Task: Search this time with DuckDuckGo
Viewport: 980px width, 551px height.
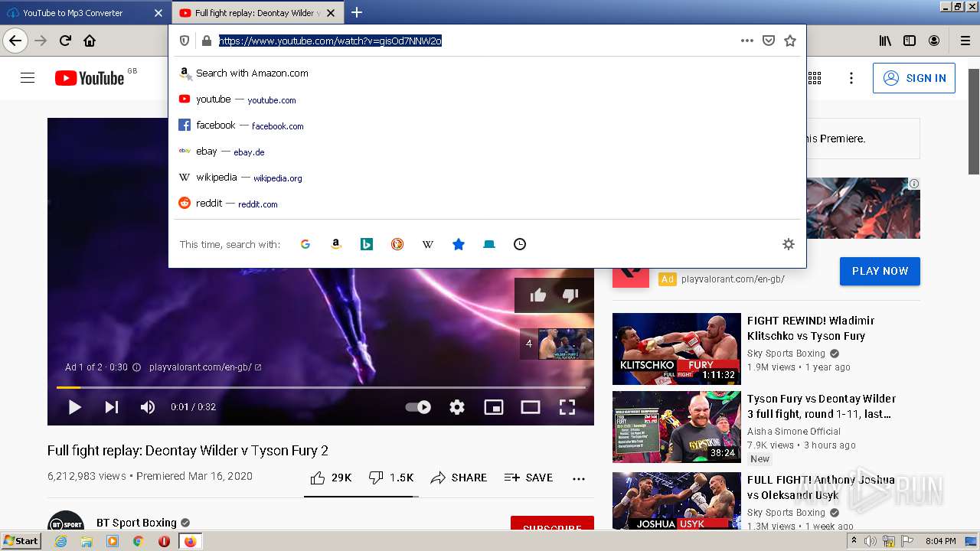Action: 397,244
